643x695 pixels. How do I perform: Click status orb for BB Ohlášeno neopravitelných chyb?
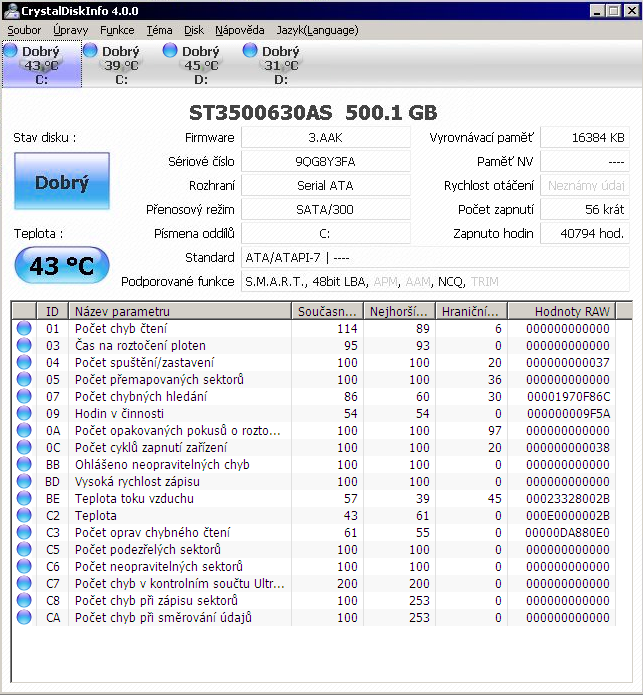tap(24, 465)
